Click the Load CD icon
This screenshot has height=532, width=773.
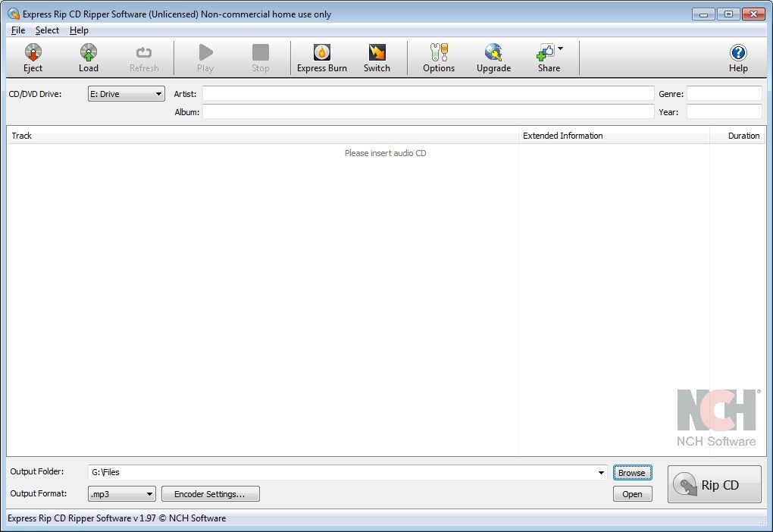89,53
